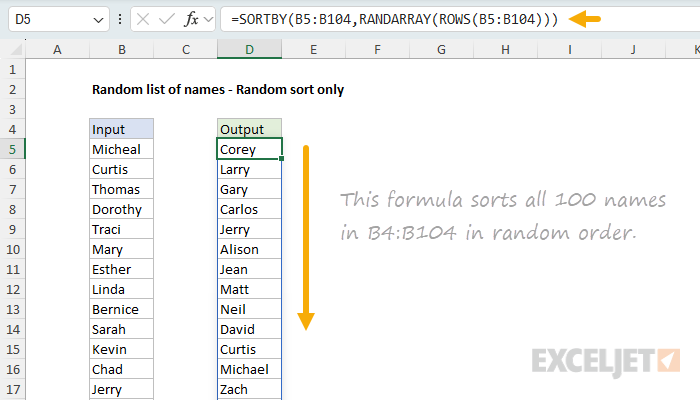Select the cell containing 'Kevin'
This screenshot has height=400, width=700.
[x=121, y=349]
